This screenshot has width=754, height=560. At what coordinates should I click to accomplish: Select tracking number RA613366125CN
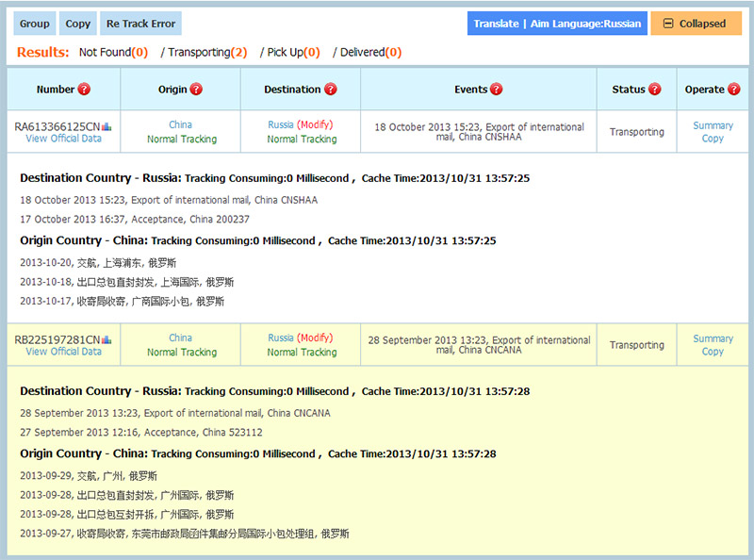click(57, 126)
